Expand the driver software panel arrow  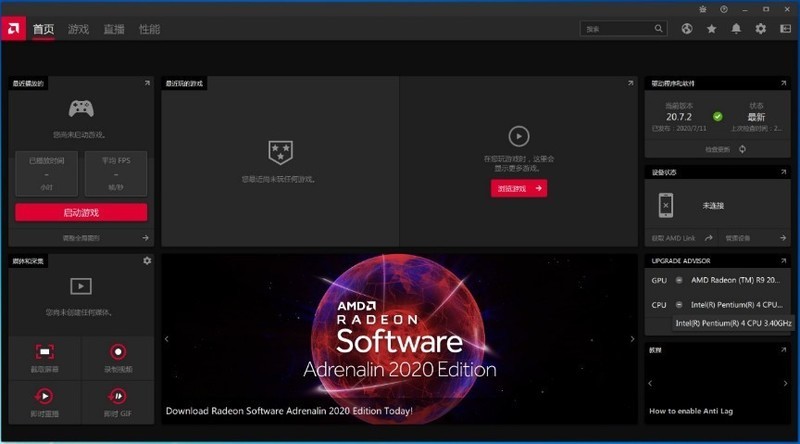(x=783, y=83)
